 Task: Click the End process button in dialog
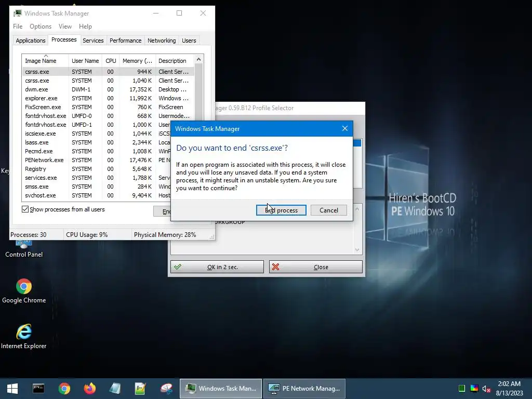[281, 210]
